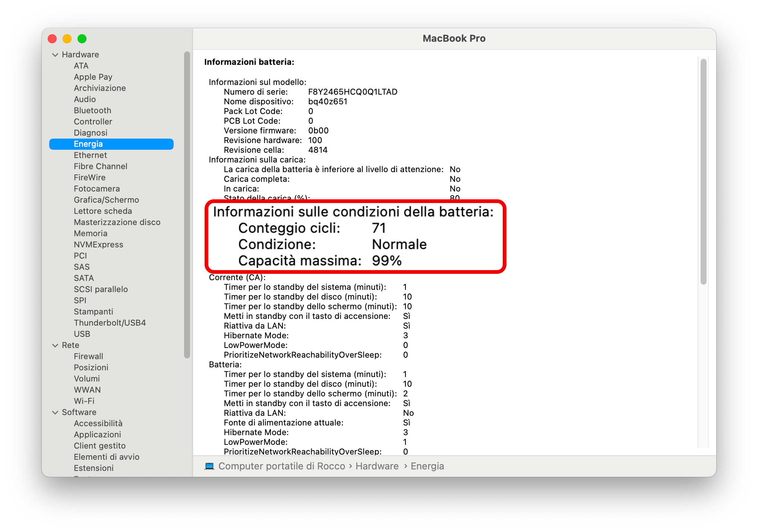Click the Batteria section label
This screenshot has width=758, height=532.
tap(225, 365)
